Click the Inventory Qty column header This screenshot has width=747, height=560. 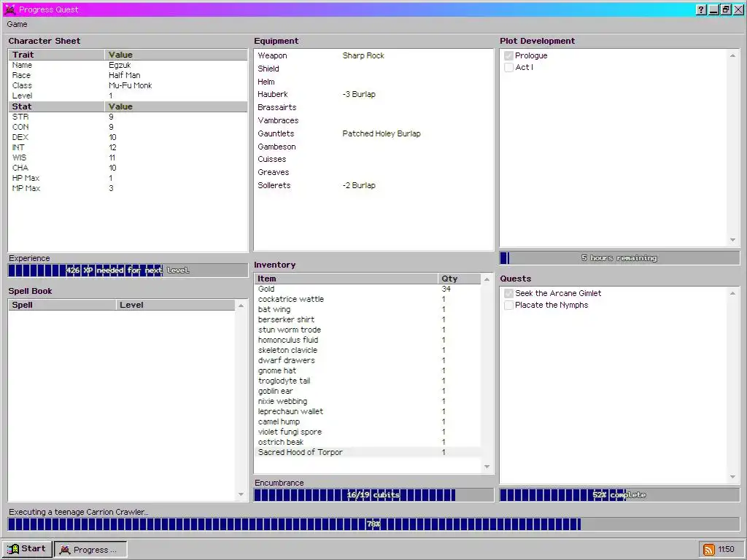[460, 279]
